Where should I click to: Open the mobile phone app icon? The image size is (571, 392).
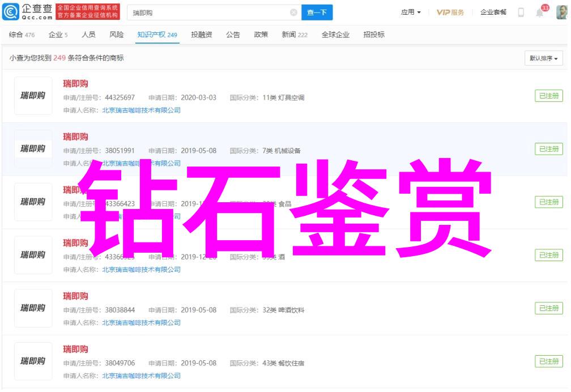(521, 12)
